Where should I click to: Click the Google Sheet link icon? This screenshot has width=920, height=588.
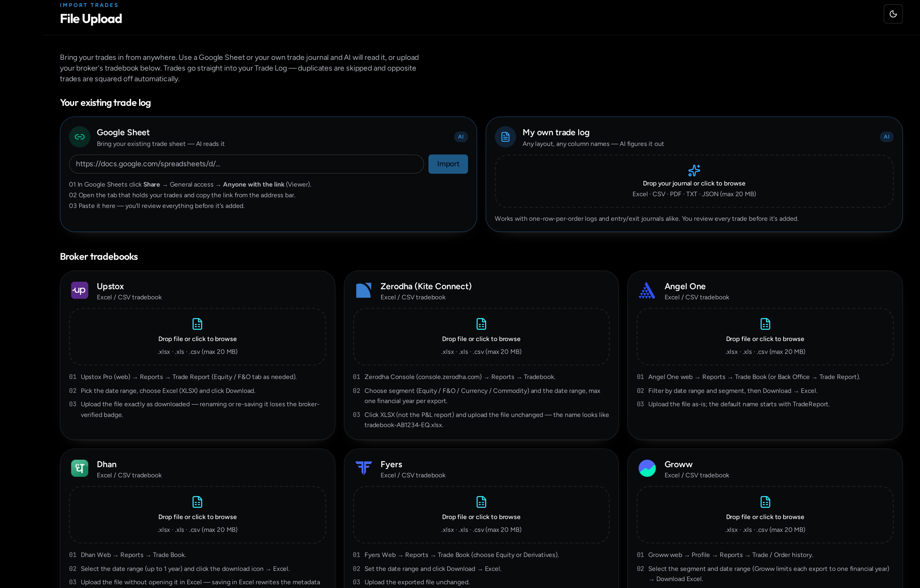tap(79, 137)
